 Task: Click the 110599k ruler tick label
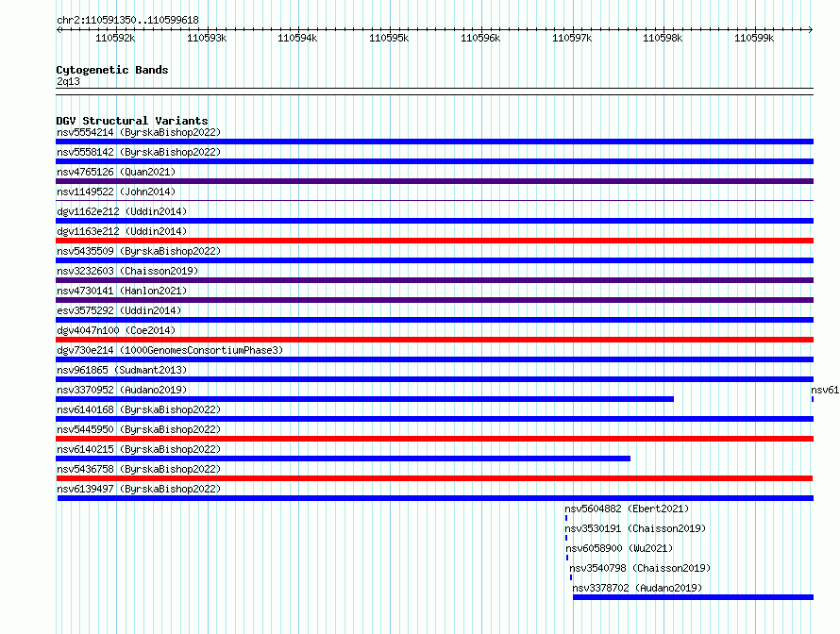754,38
